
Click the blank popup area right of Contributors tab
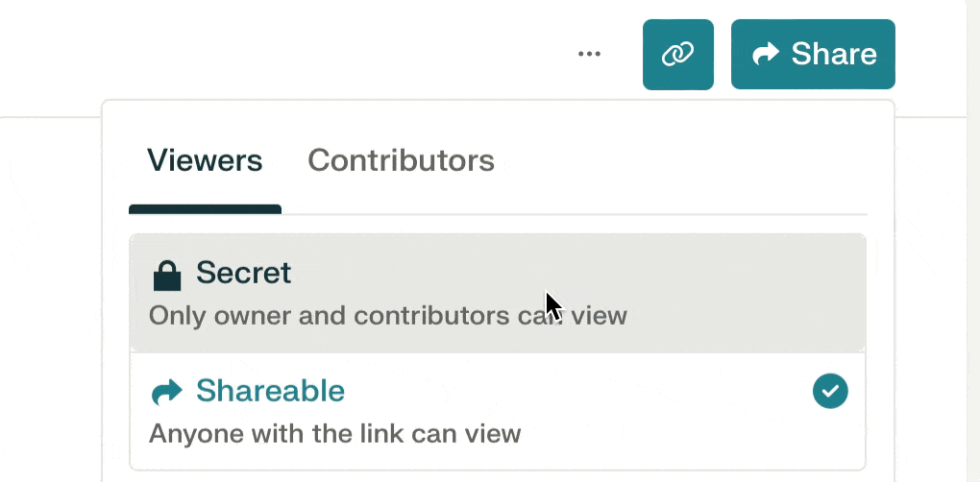(x=681, y=160)
